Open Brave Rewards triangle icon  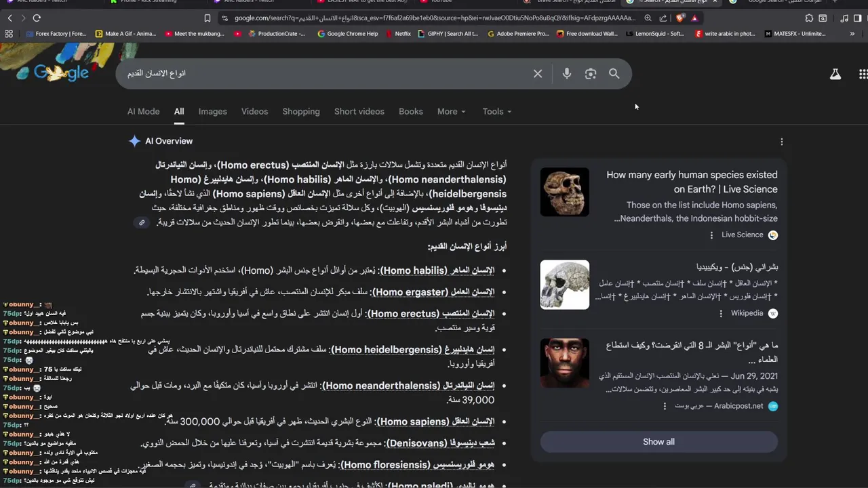[694, 18]
